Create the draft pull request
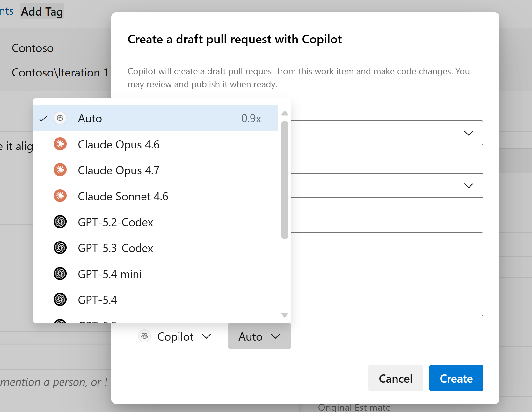Viewport: 532px width, 412px height. pyautogui.click(x=456, y=378)
